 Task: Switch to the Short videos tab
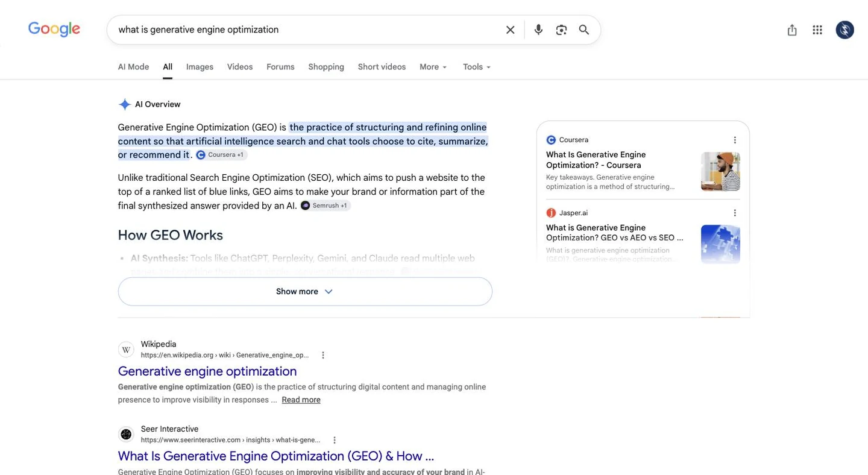coord(382,67)
